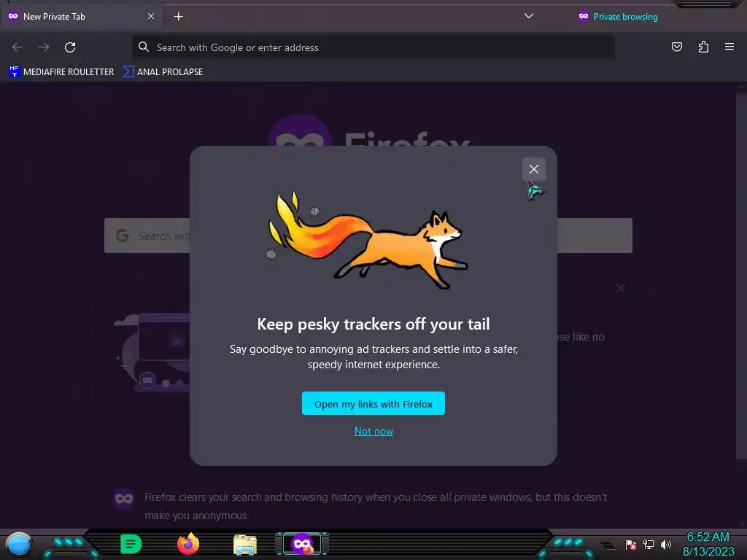The width and height of the screenshot is (747, 560).
Task: Open MEDIAFIRE ROULETTER bookmark
Action: [61, 72]
